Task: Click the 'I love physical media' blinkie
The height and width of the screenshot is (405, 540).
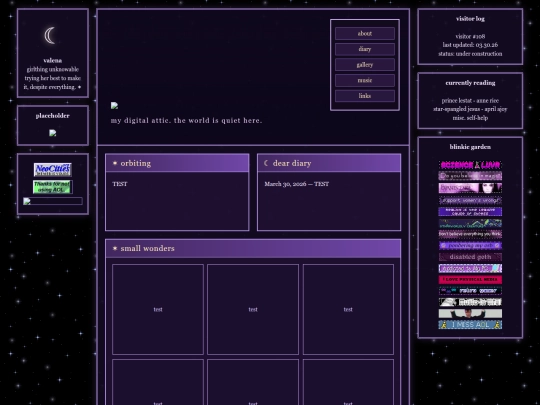Action: click(470, 279)
